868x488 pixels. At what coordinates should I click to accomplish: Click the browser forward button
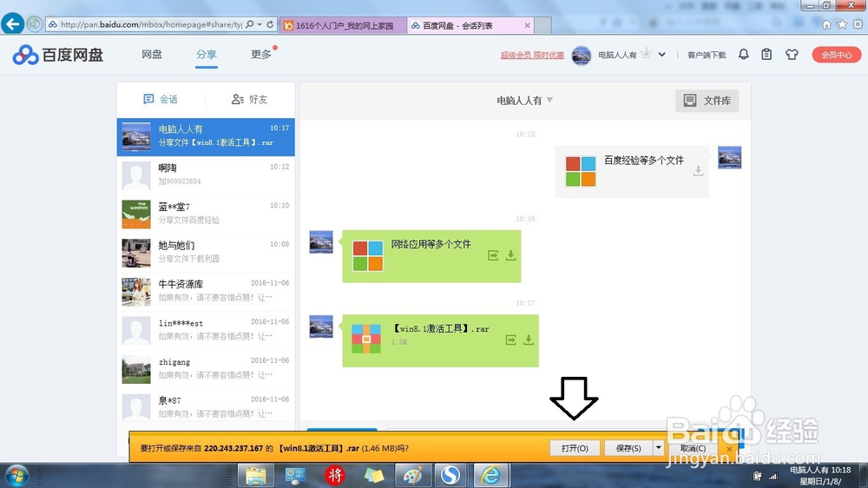tap(35, 24)
